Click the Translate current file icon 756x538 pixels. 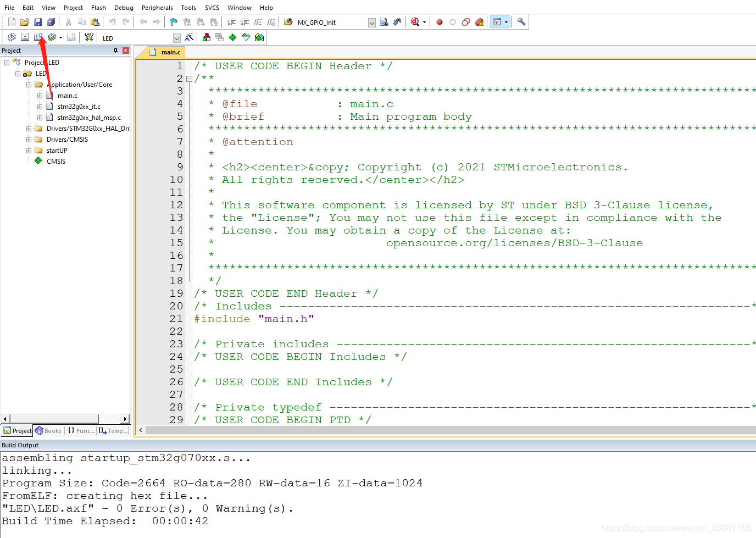pos(12,37)
